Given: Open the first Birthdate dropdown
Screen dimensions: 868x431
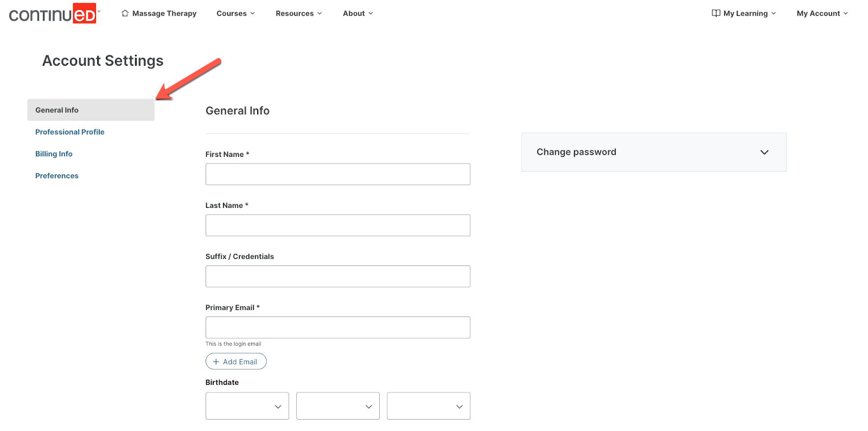Looking at the screenshot, I should coord(247,406).
